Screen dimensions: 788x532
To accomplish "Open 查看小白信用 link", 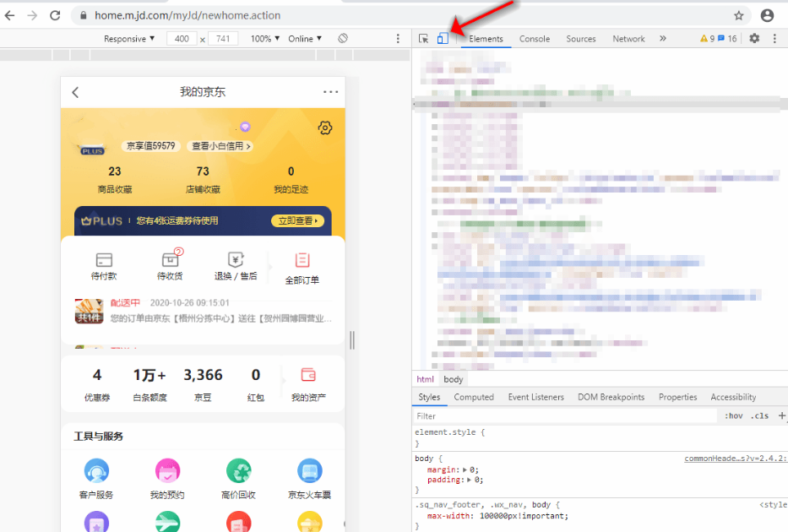I will coord(220,146).
